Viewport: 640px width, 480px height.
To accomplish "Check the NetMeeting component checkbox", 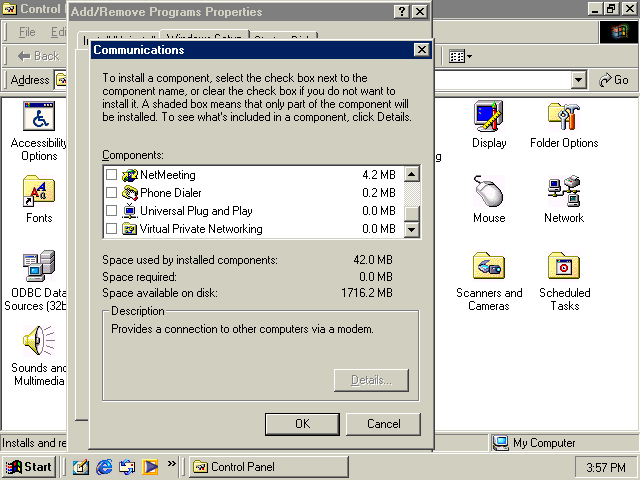I will pos(111,175).
